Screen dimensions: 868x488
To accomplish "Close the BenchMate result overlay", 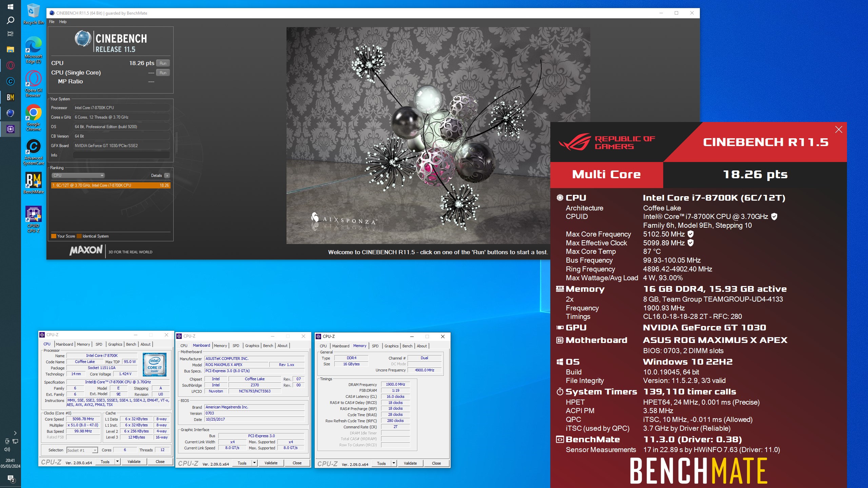I will (839, 129).
